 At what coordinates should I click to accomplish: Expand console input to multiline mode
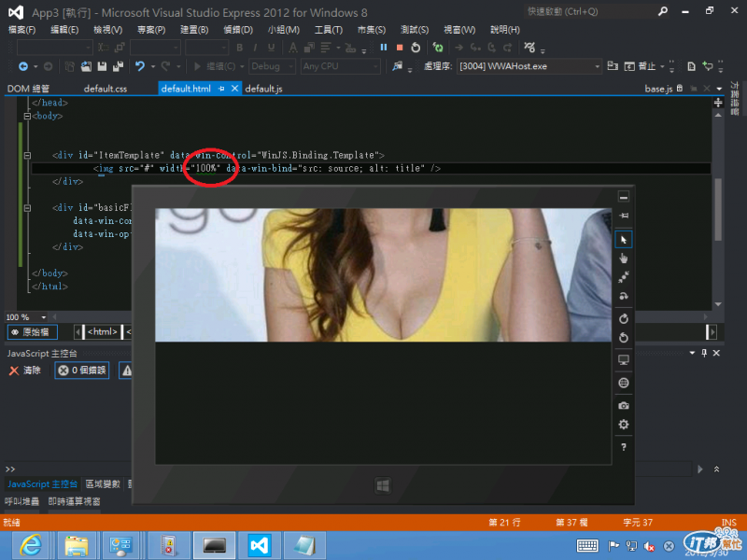coord(716,469)
